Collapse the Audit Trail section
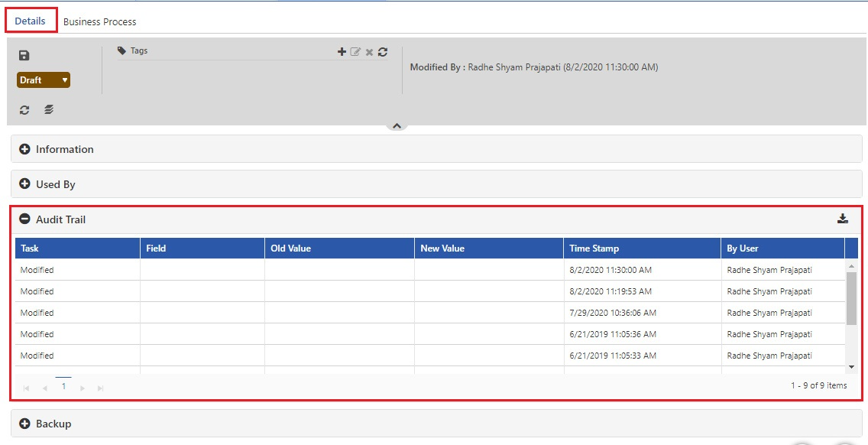 click(24, 219)
